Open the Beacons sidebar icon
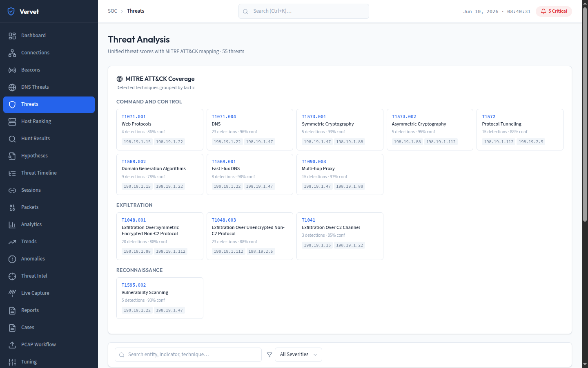588x368 pixels. tap(12, 70)
